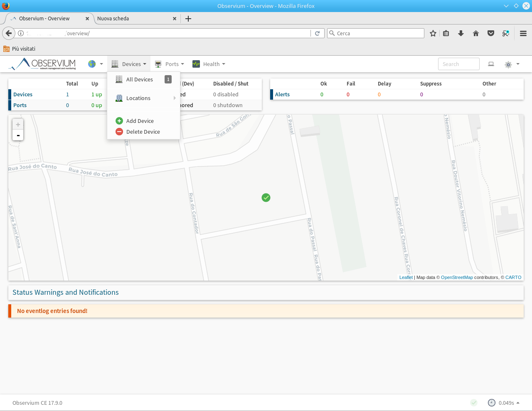Click the '0 disabled' text
532x411 pixels.
226,94
